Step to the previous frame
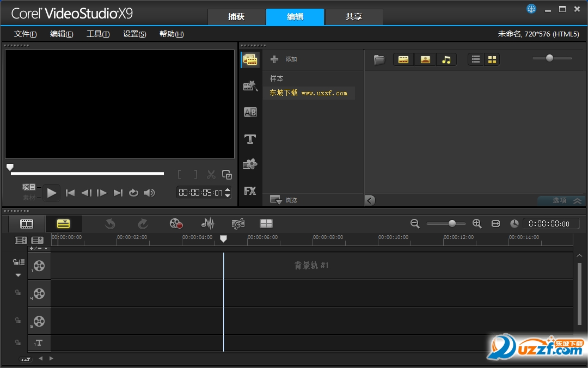The height and width of the screenshot is (368, 588). pyautogui.click(x=86, y=193)
